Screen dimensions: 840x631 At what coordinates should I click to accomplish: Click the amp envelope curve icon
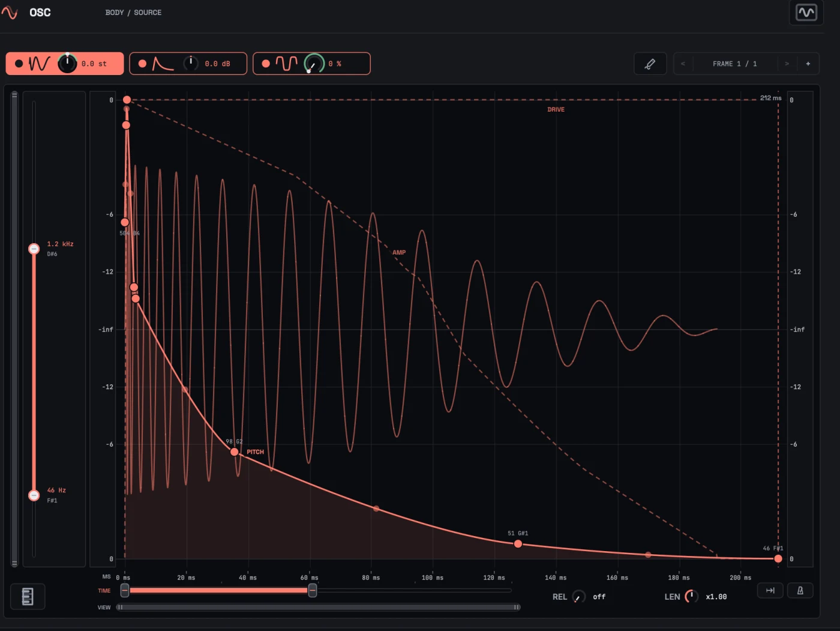(x=163, y=64)
